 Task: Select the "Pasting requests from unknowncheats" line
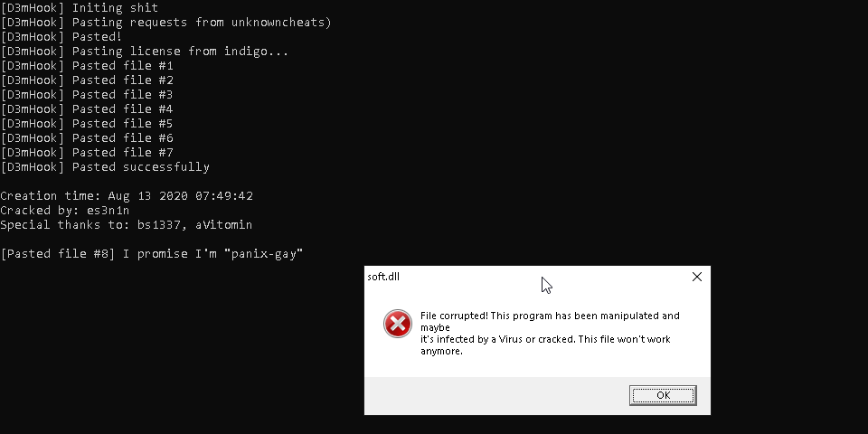[165, 23]
